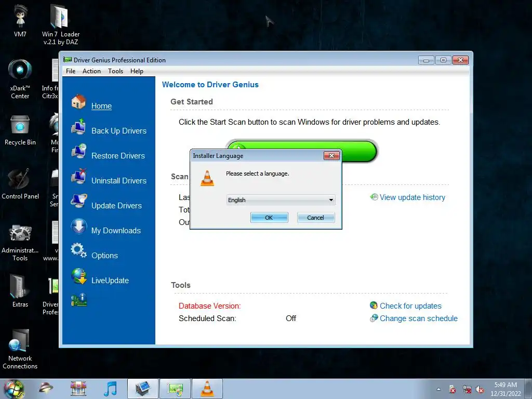The height and width of the screenshot is (399, 532).
Task: Click the Back Up Drivers icon
Action: pos(79,127)
